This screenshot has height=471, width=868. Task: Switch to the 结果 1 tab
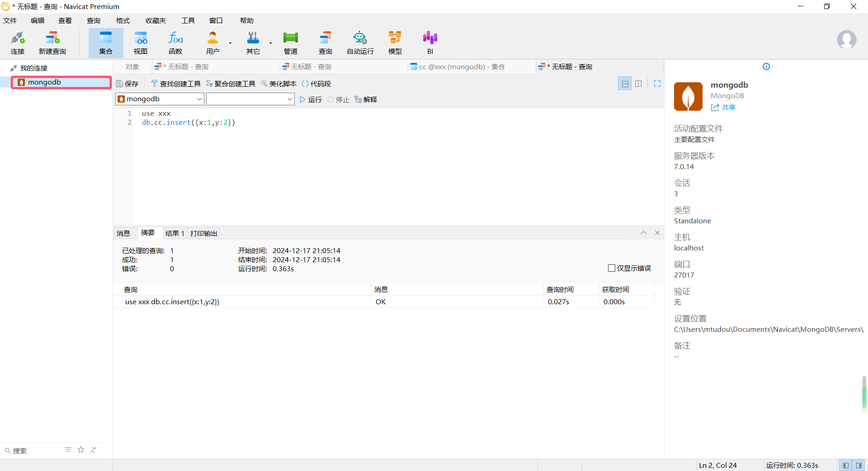175,233
